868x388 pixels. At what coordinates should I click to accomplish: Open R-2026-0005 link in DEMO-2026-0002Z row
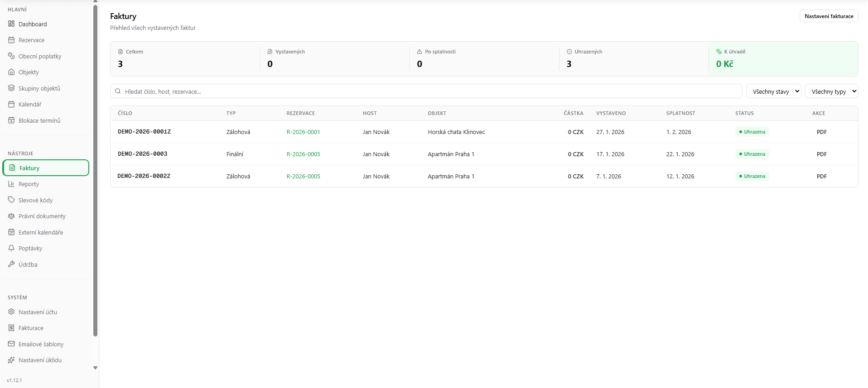[303, 176]
